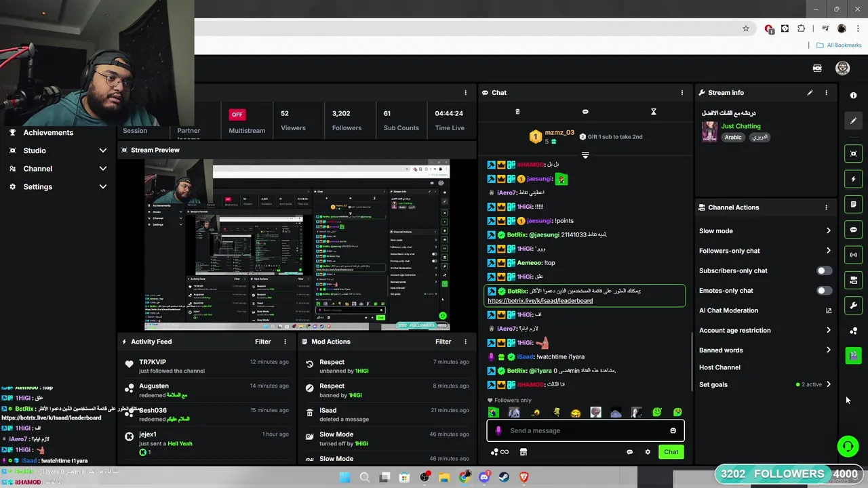The height and width of the screenshot is (488, 868).
Task: Collapse the leaderboard with the lines handle
Action: pos(585,155)
